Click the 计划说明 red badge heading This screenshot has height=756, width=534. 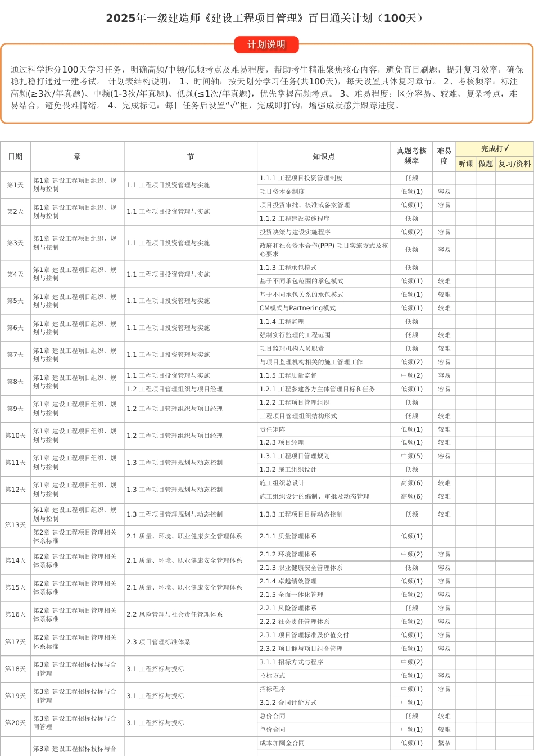point(266,44)
